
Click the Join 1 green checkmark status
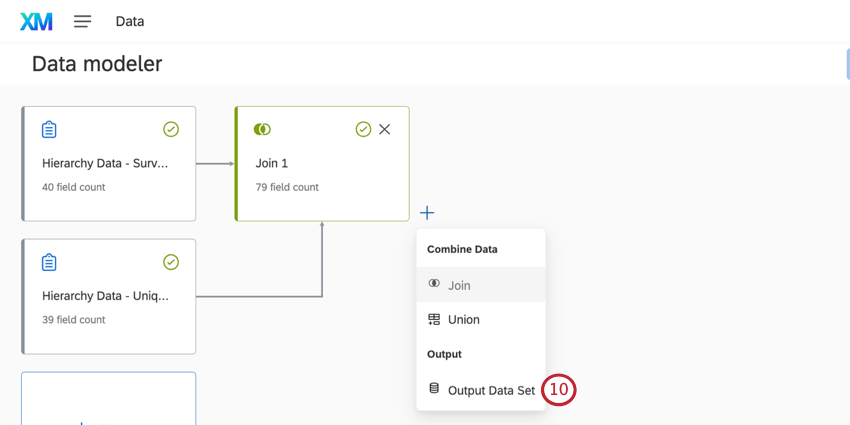click(x=363, y=130)
